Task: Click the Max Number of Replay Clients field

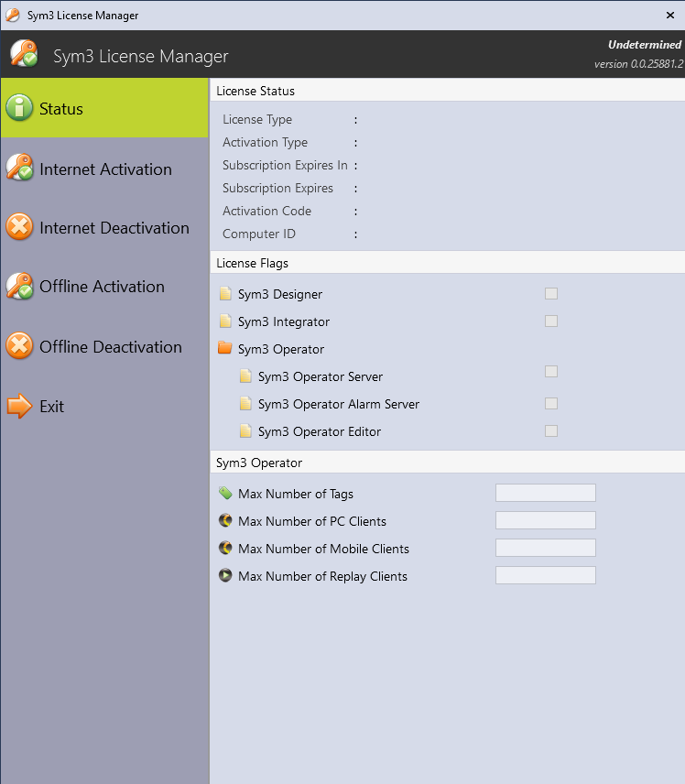Action: tap(546, 575)
